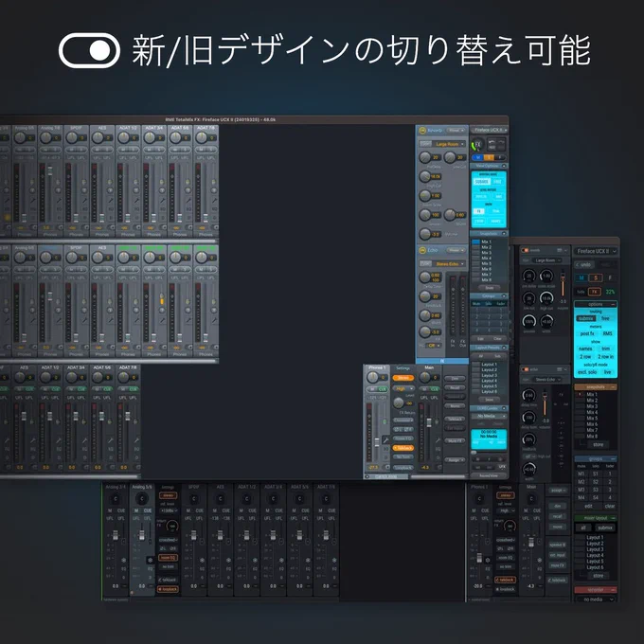Collapse the Layout Presets section in grey window
The width and height of the screenshot is (644, 644).
(504, 348)
